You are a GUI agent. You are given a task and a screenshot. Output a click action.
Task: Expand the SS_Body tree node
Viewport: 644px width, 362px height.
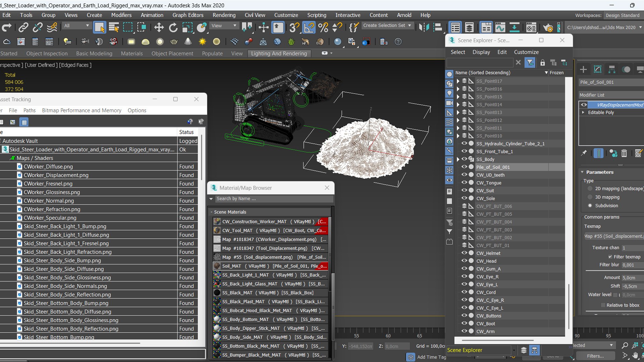point(458,159)
